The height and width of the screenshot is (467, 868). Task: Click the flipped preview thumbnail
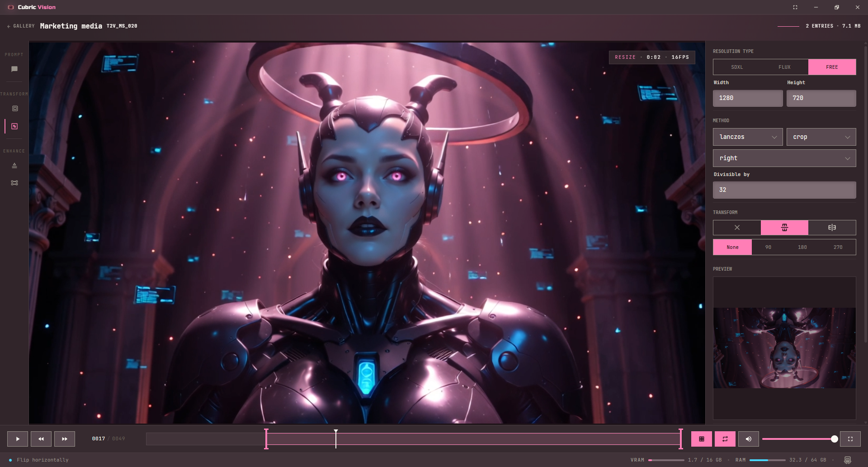tap(784, 348)
